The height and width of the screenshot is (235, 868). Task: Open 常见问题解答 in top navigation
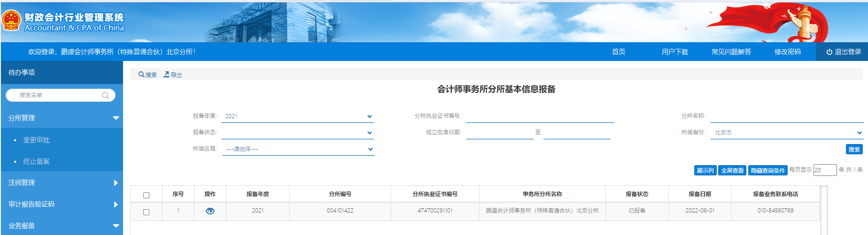coord(731,52)
